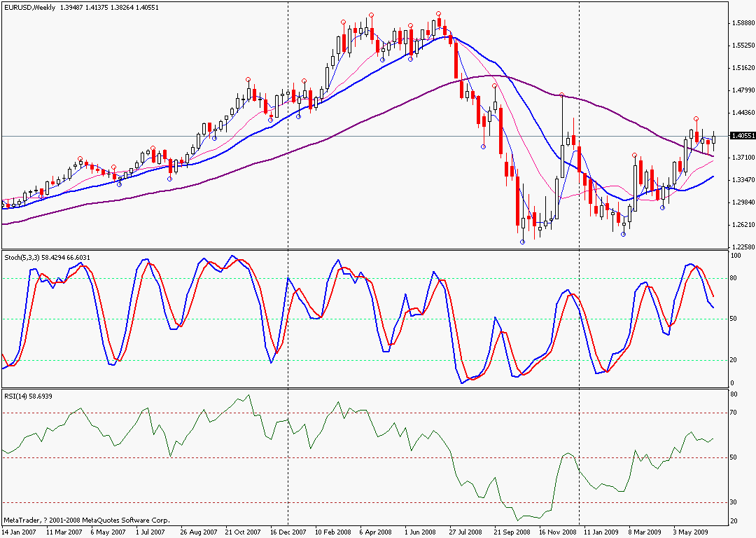Screen dimensions: 756x538
Task: Click the 1.51620 price axis label
Action: [743, 67]
